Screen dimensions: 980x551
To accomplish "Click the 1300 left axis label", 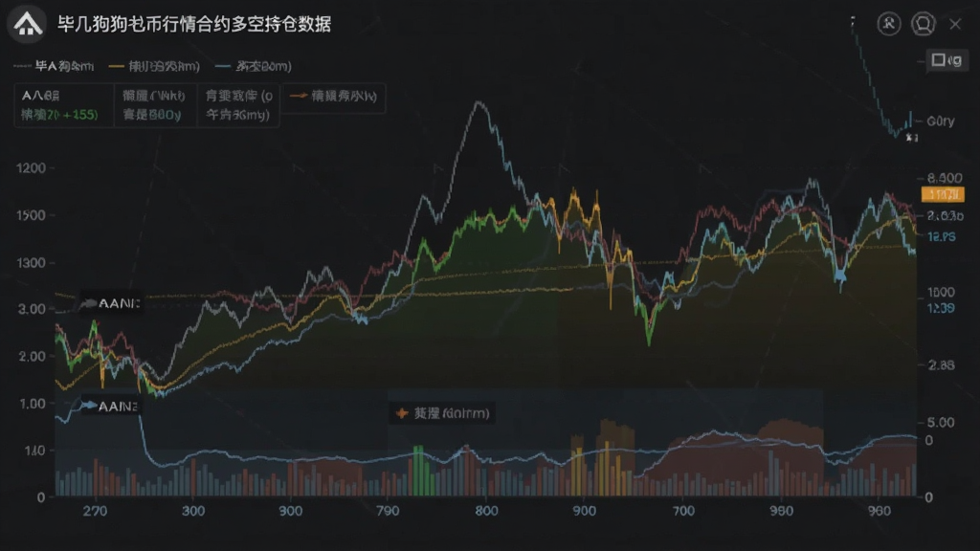I will pos(31,263).
